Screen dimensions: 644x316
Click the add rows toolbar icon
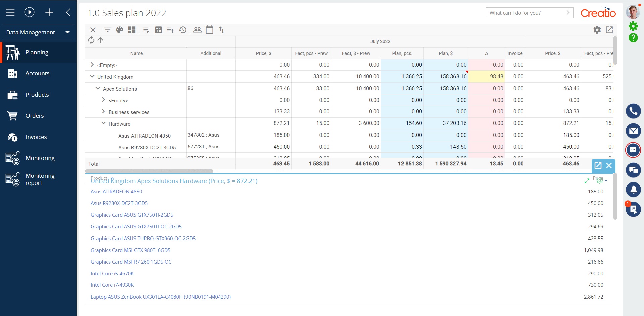[x=170, y=30]
